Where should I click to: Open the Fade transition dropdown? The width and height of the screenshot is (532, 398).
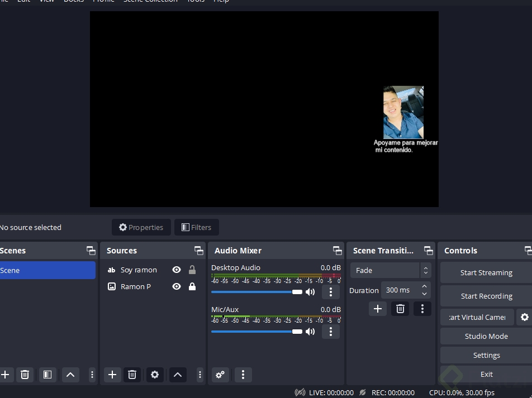pos(390,270)
